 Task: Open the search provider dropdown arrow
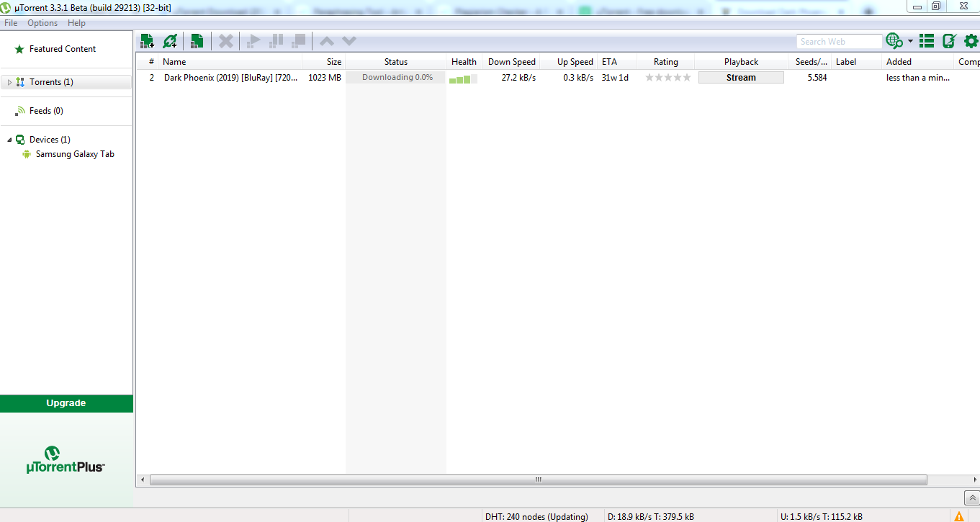point(910,41)
